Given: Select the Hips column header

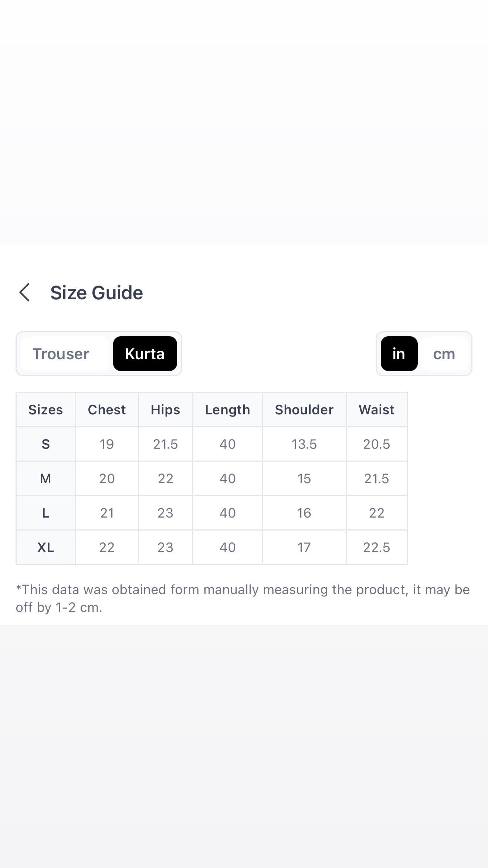Looking at the screenshot, I should 165,410.
